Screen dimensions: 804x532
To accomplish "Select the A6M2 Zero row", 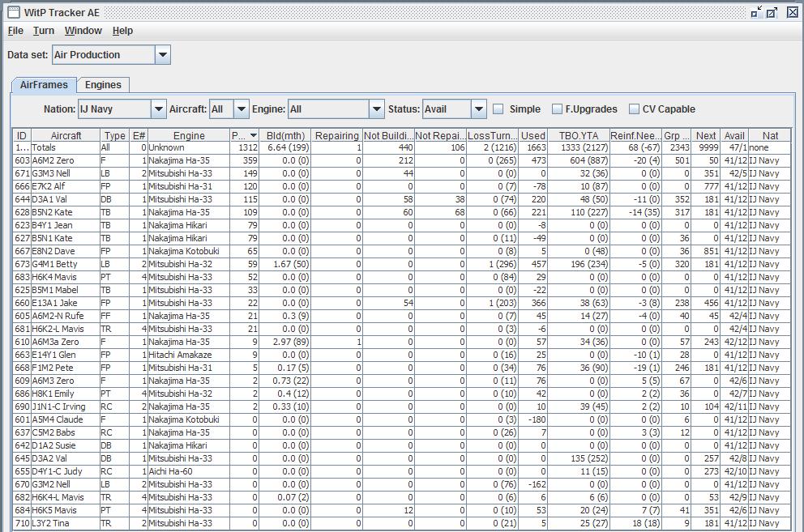I will click(402, 160).
